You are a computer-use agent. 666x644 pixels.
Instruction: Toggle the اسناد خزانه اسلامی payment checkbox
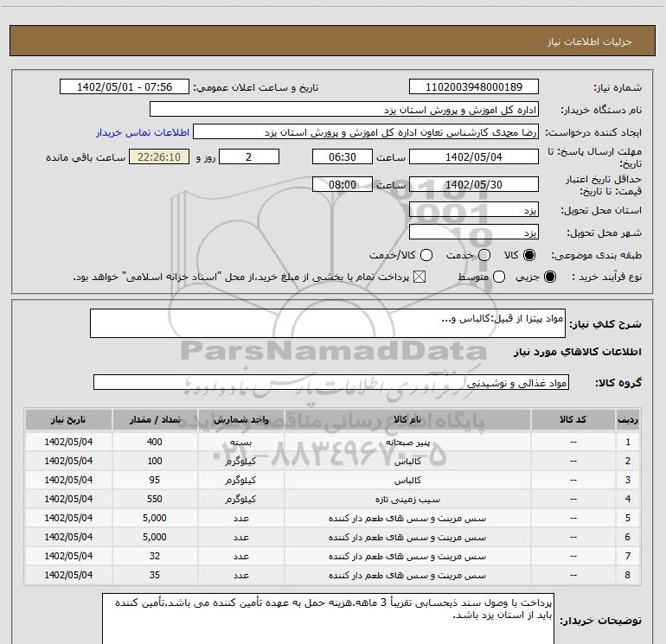pos(419,277)
